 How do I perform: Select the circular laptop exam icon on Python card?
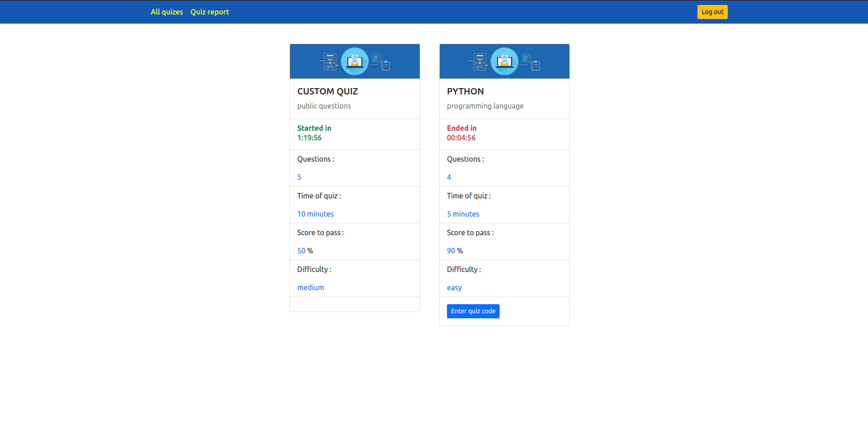[504, 61]
